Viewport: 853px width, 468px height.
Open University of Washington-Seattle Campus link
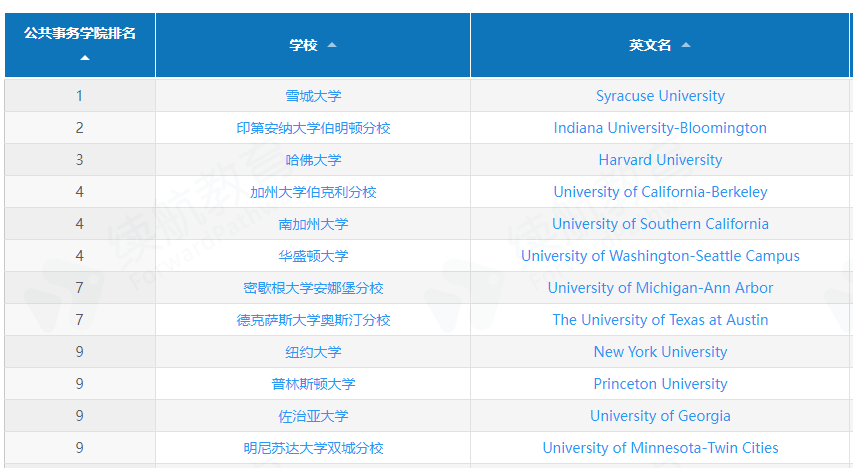(x=660, y=256)
